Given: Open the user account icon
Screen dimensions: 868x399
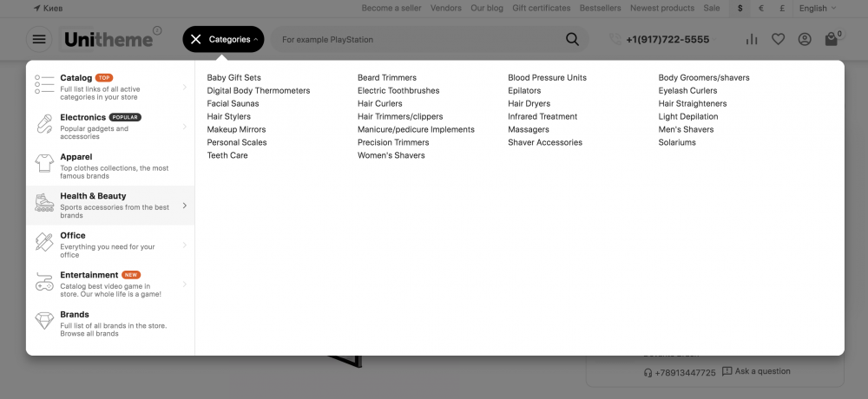Looking at the screenshot, I should [x=805, y=39].
